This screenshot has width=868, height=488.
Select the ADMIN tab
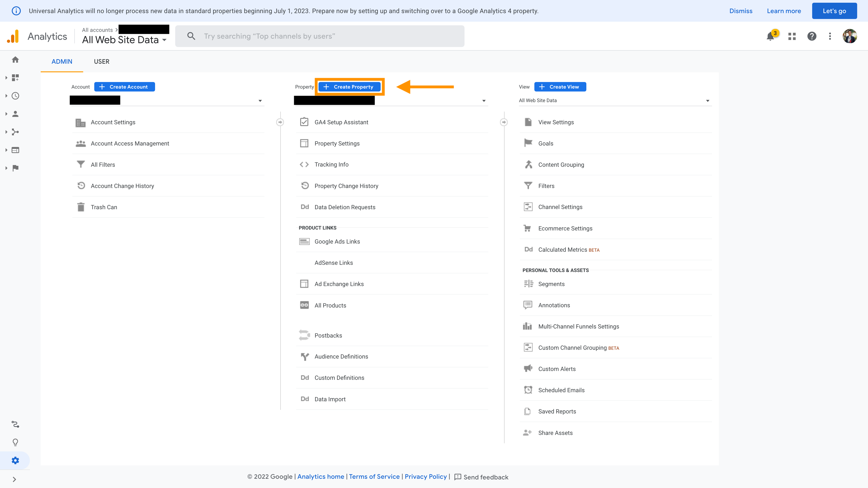pyautogui.click(x=62, y=61)
